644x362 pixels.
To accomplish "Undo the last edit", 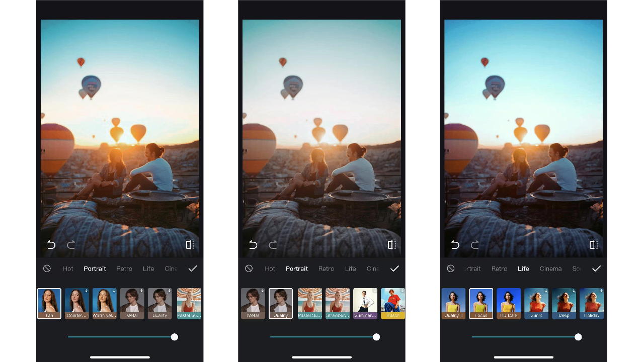I will pyautogui.click(x=50, y=245).
